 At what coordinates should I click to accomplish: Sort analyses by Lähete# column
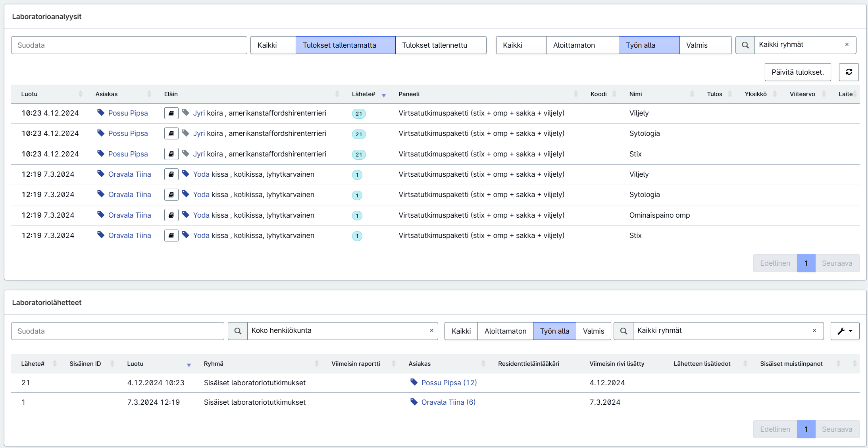point(368,94)
